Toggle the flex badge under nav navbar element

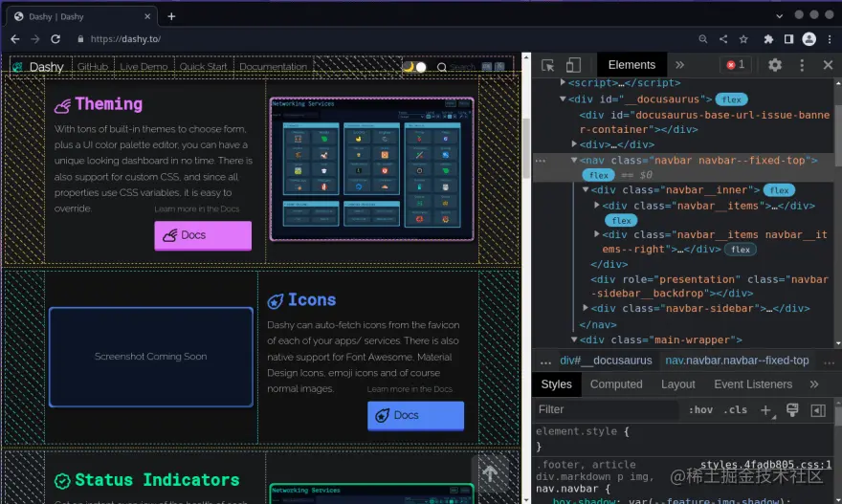tap(598, 176)
